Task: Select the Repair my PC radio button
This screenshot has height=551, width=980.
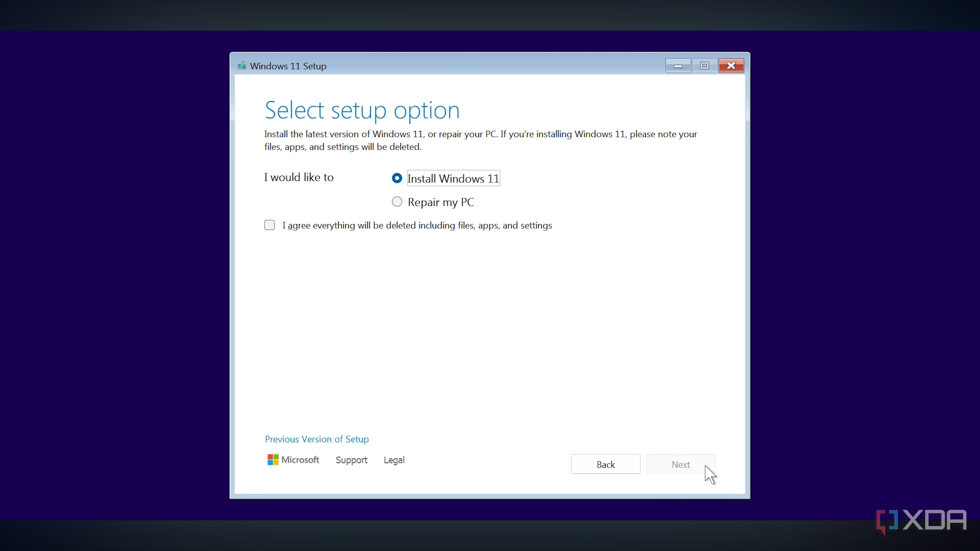Action: (x=397, y=202)
